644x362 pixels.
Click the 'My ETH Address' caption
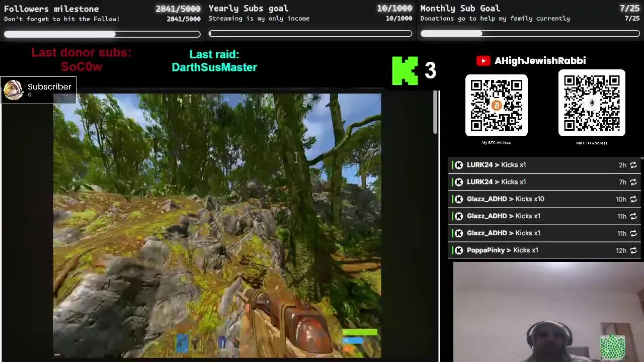click(592, 143)
